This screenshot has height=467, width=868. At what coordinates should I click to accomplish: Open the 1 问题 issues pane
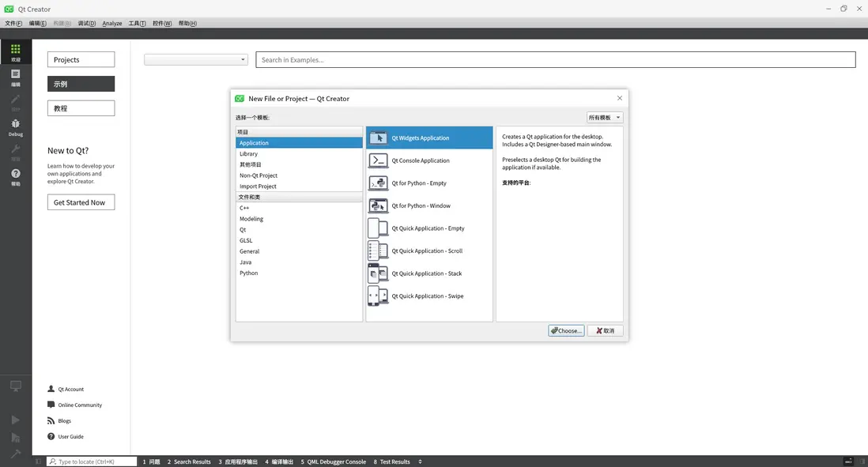pyautogui.click(x=151, y=461)
